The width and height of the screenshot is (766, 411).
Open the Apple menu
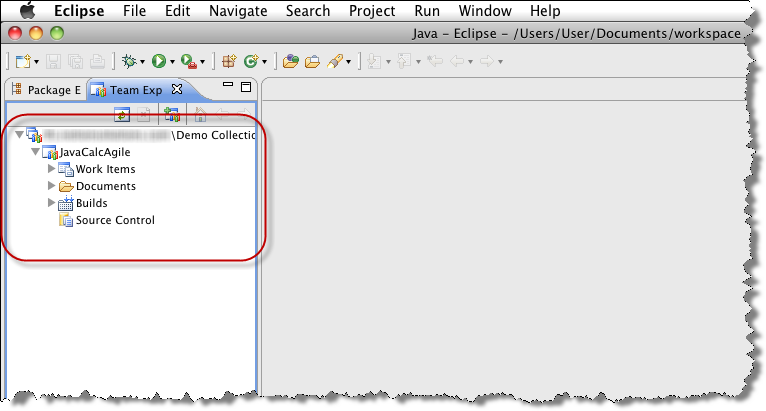(27, 10)
